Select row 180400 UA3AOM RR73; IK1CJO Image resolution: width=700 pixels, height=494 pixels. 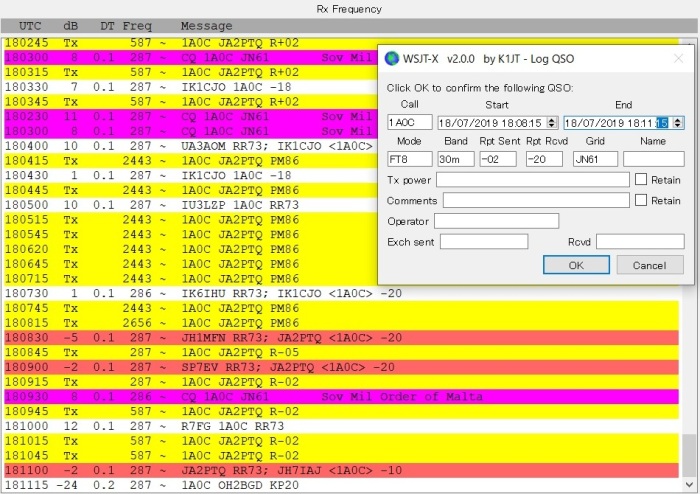coord(191,146)
